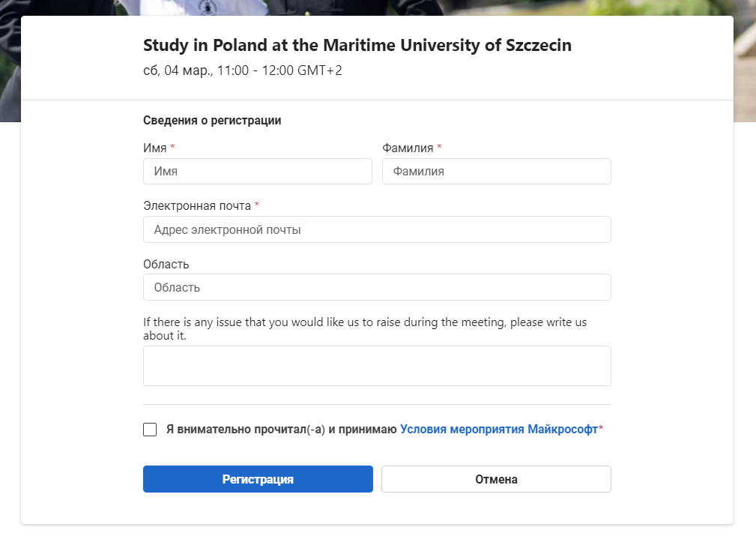Click the empty meeting issue text area

click(x=377, y=366)
